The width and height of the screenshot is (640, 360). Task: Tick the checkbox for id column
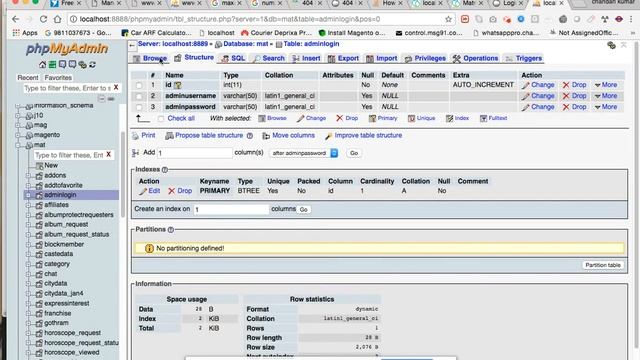(139, 85)
